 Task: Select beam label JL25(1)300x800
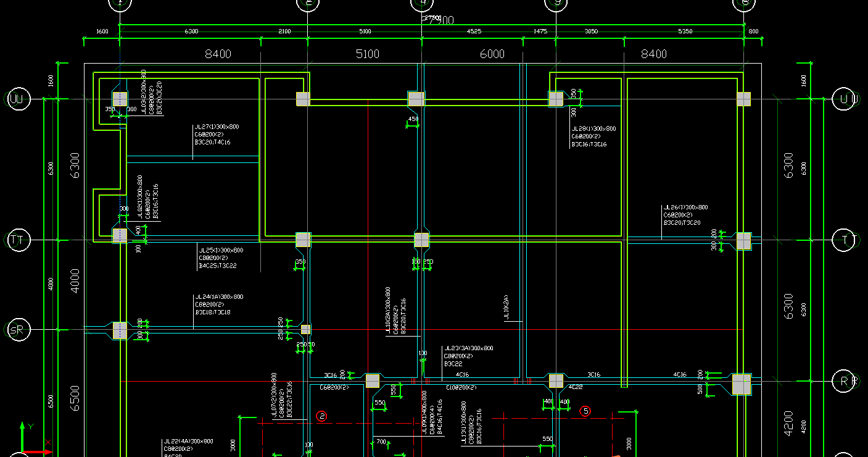[220, 251]
